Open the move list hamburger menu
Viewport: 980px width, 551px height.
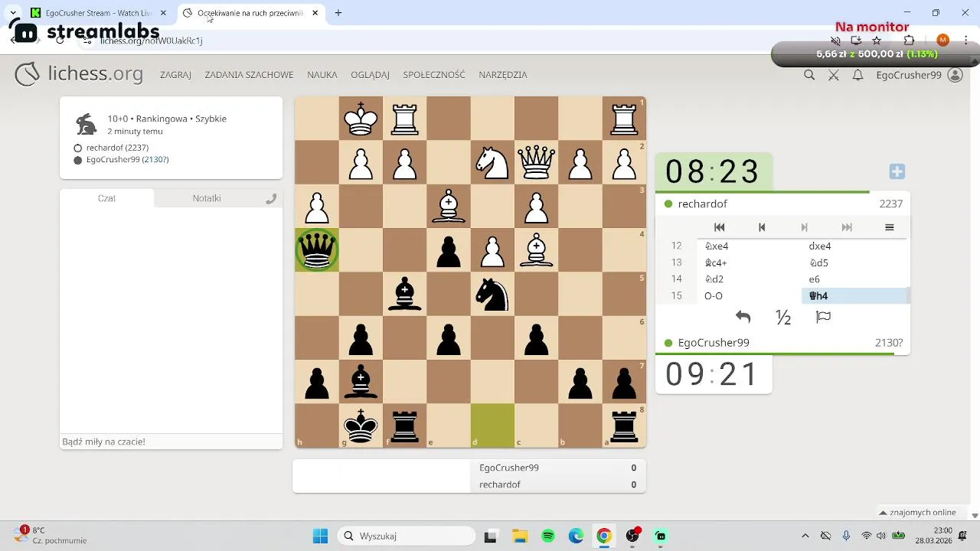pyautogui.click(x=889, y=227)
